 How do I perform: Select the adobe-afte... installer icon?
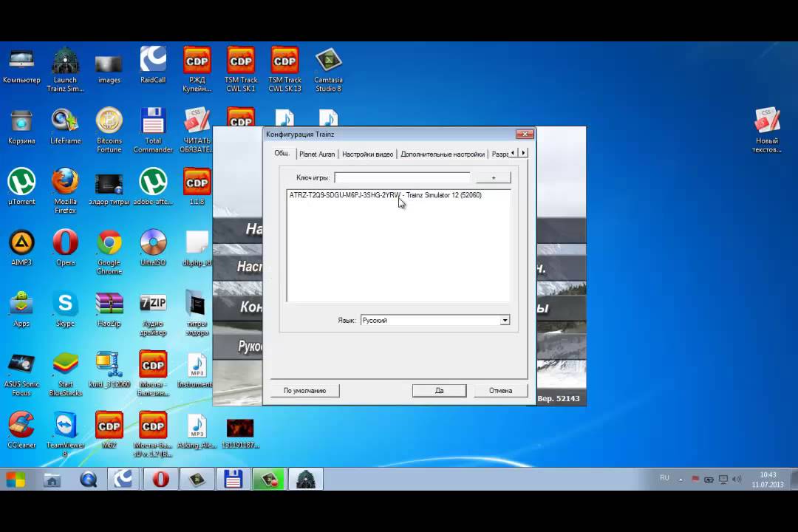click(x=153, y=187)
